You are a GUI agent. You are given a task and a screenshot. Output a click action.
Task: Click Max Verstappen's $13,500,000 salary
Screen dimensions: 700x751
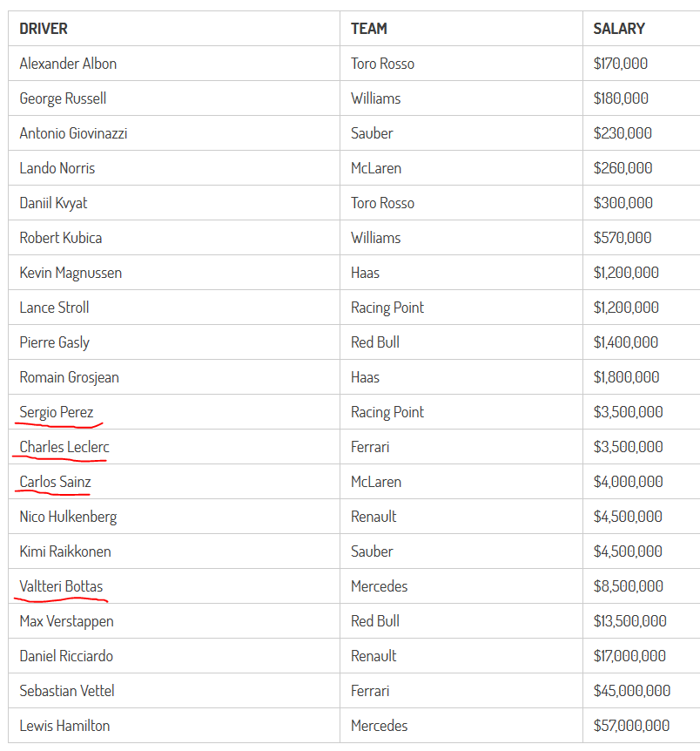click(630, 621)
